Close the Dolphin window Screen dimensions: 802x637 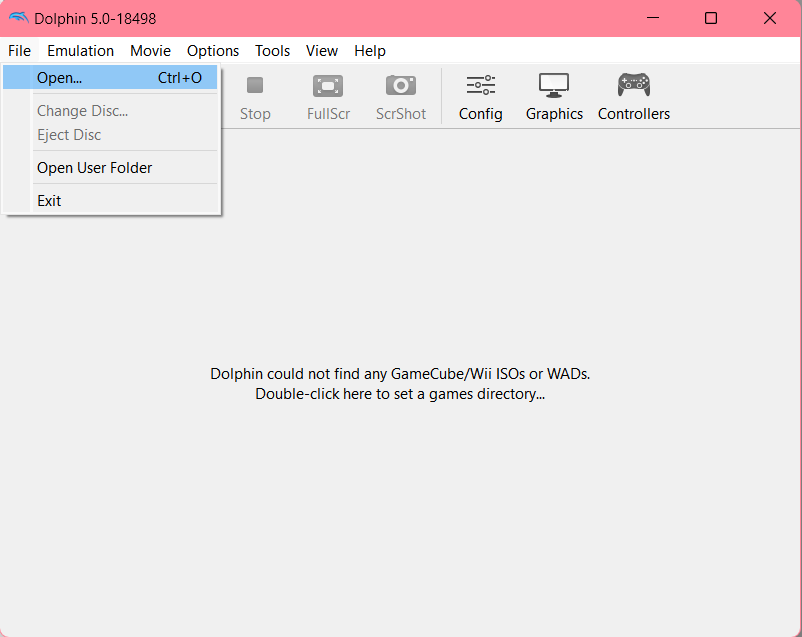tap(770, 18)
